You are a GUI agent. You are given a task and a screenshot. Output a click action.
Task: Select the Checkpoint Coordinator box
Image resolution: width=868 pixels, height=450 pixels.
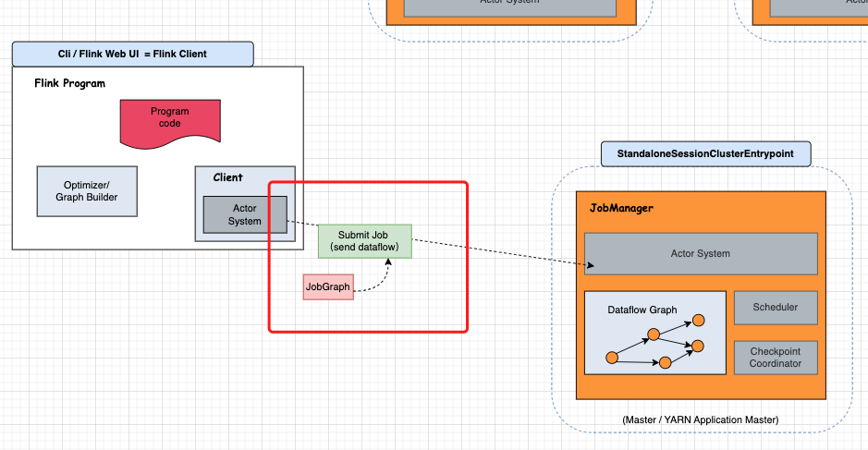(776, 358)
